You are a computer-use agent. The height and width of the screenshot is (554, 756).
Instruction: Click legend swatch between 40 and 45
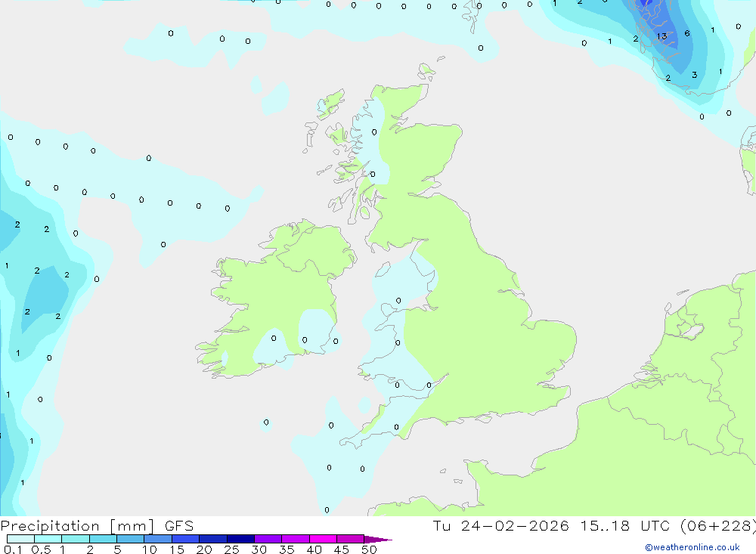(323, 539)
